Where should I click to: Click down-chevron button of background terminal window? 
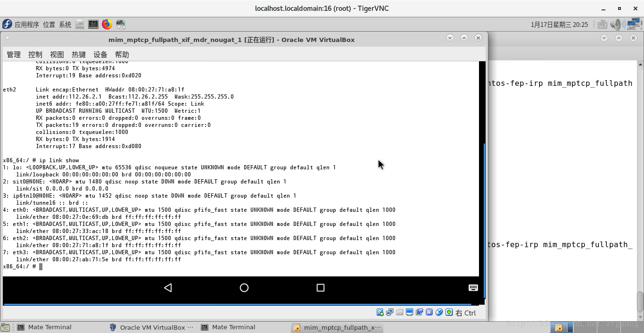click(x=604, y=38)
